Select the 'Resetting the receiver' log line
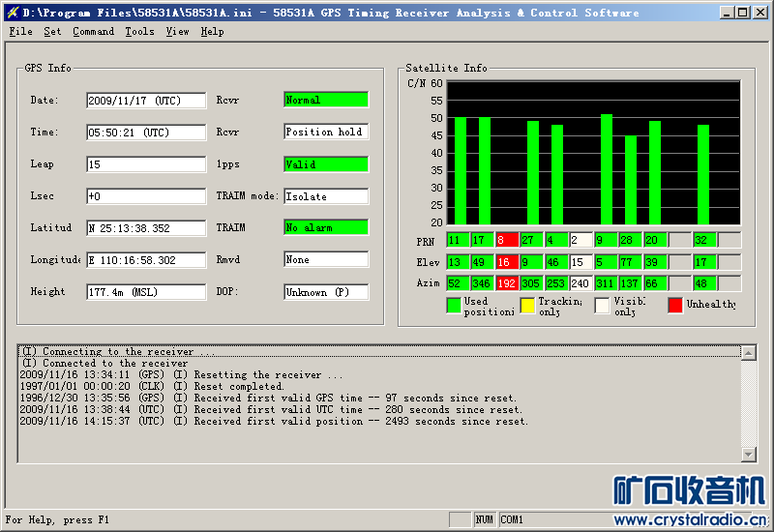Viewport: 774px width, 532px height. pos(379,374)
